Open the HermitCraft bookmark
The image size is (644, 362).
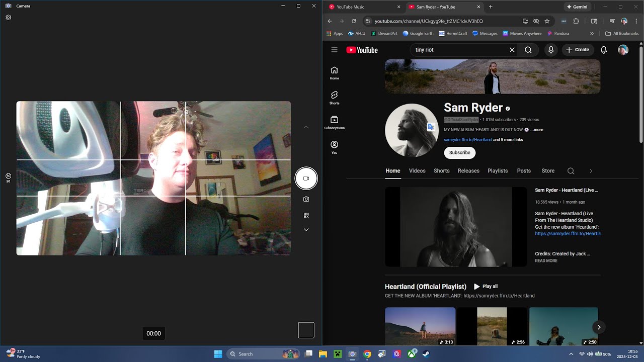tap(453, 34)
